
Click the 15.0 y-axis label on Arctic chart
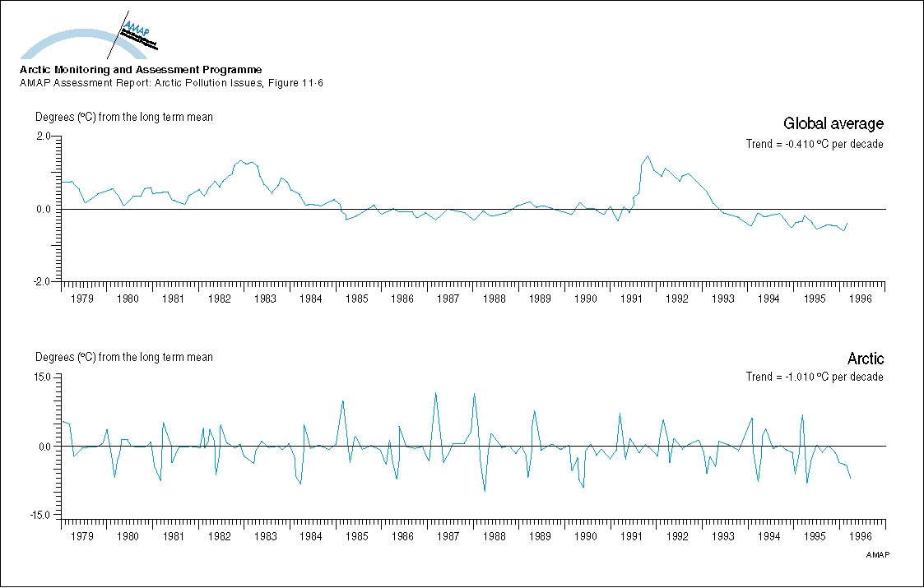pos(41,377)
